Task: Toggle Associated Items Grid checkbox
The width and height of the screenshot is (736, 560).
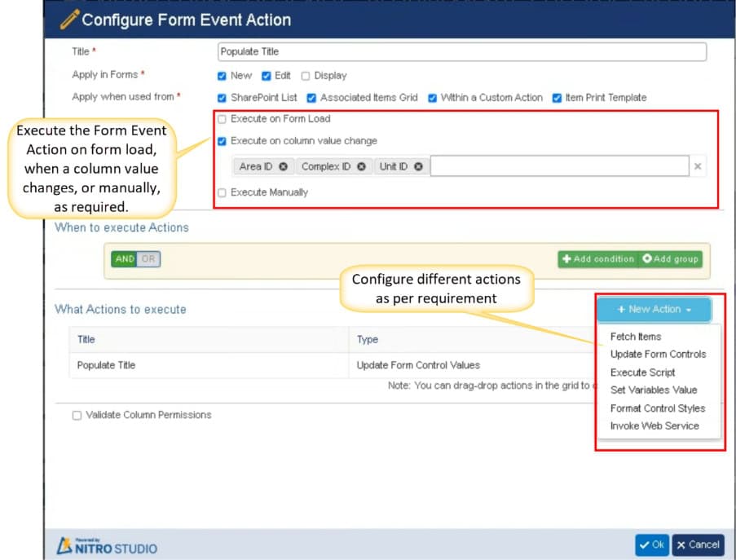Action: [x=311, y=98]
